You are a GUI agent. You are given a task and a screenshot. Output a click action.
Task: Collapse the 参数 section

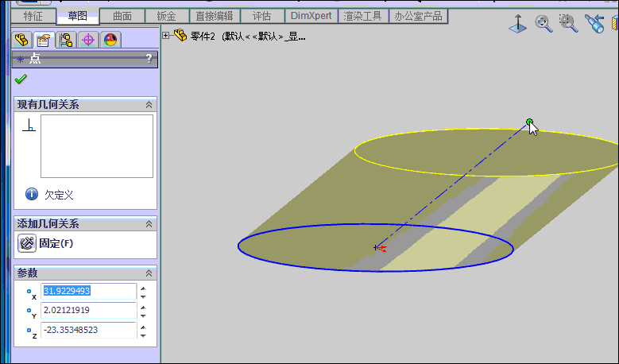coord(149,273)
